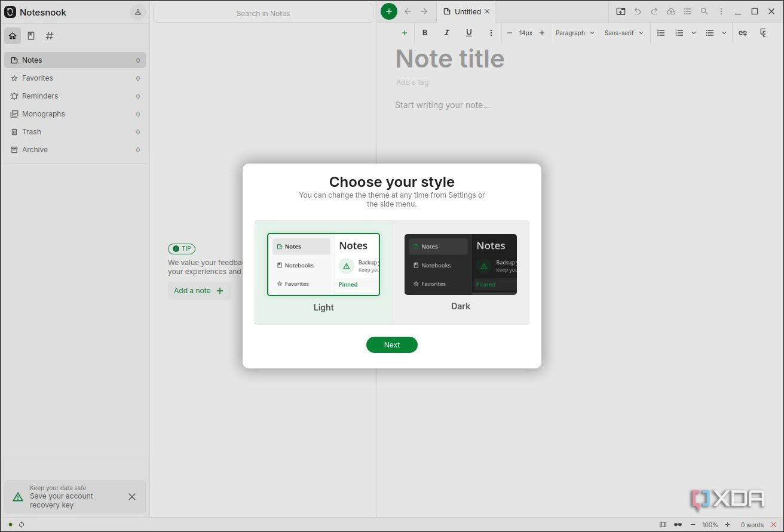Click the green new note plus button
This screenshot has height=532, width=784.
[x=389, y=11]
